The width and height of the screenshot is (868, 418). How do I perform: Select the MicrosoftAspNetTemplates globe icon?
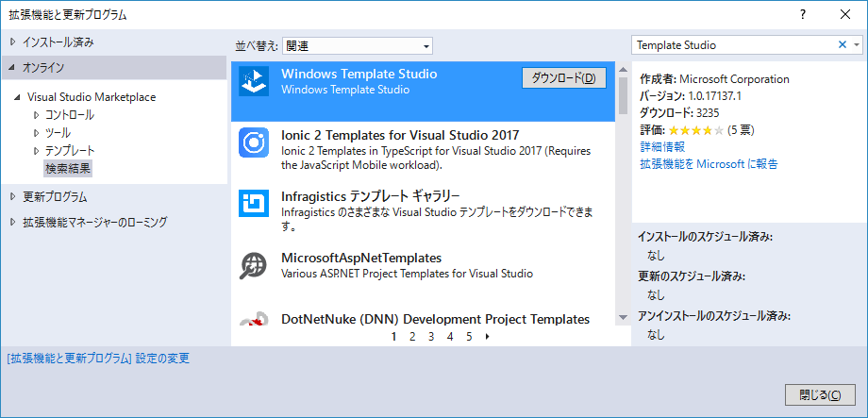254,265
